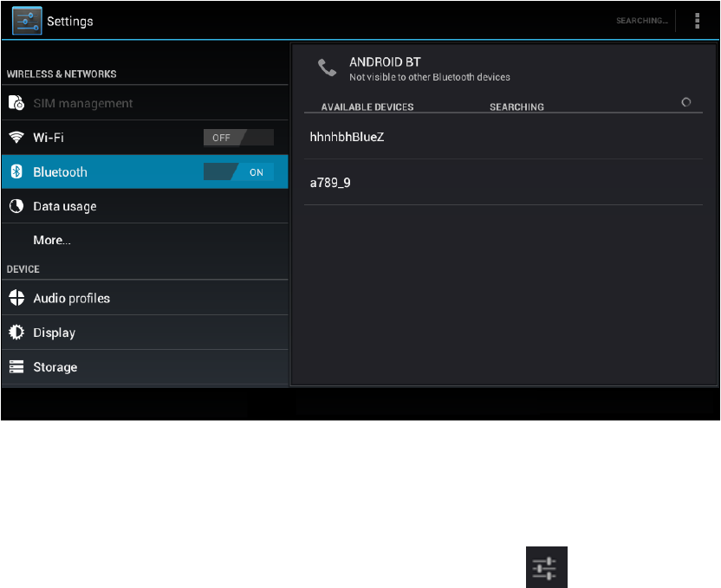
Task: Open Storage settings
Action: (145, 367)
